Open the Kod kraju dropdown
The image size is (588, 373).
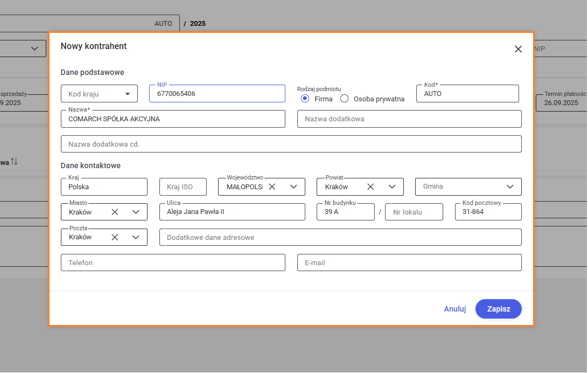100,94
